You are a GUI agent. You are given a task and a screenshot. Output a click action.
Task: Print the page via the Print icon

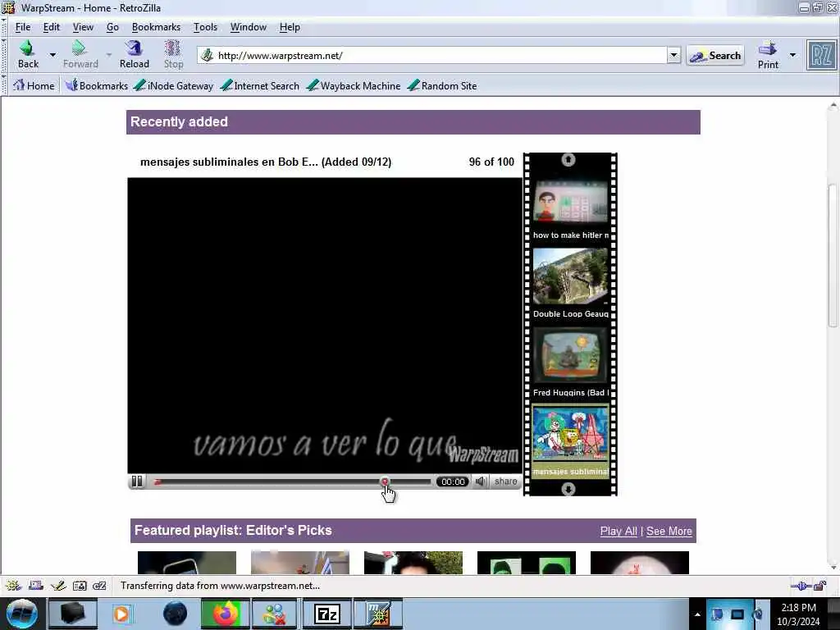tap(768, 55)
